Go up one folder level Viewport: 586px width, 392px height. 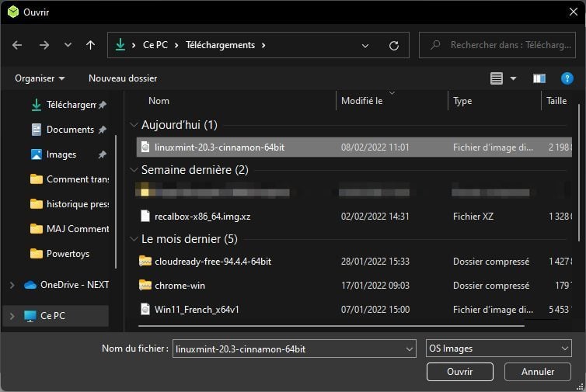(x=90, y=45)
